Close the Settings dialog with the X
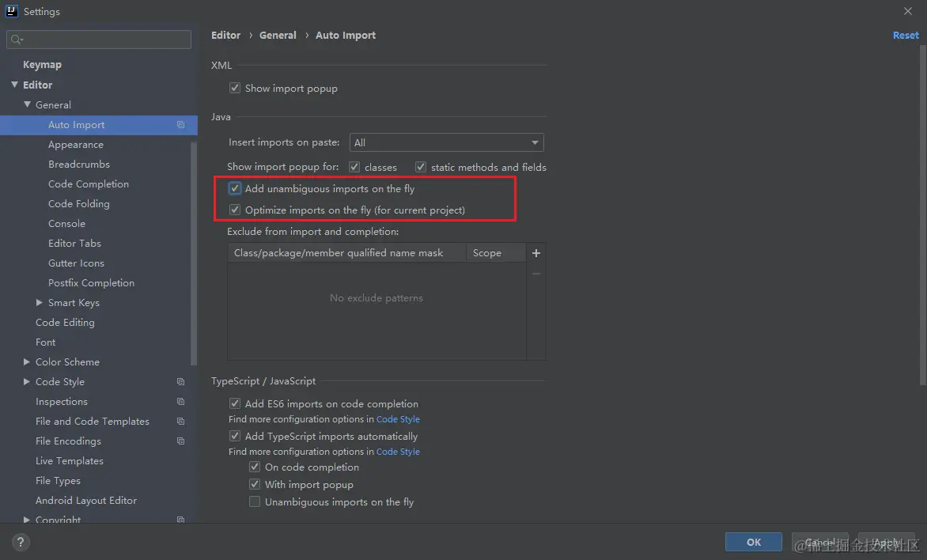This screenshot has width=927, height=560. 908,11
